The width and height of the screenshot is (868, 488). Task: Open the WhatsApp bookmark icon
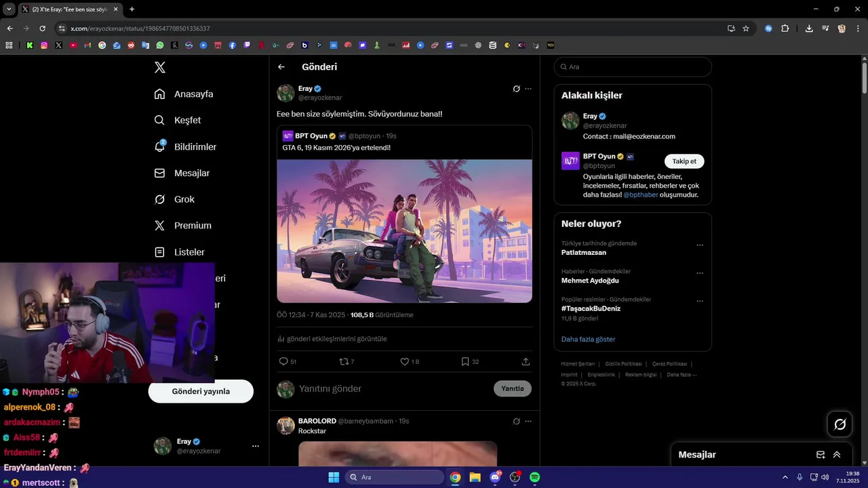[x=160, y=45]
